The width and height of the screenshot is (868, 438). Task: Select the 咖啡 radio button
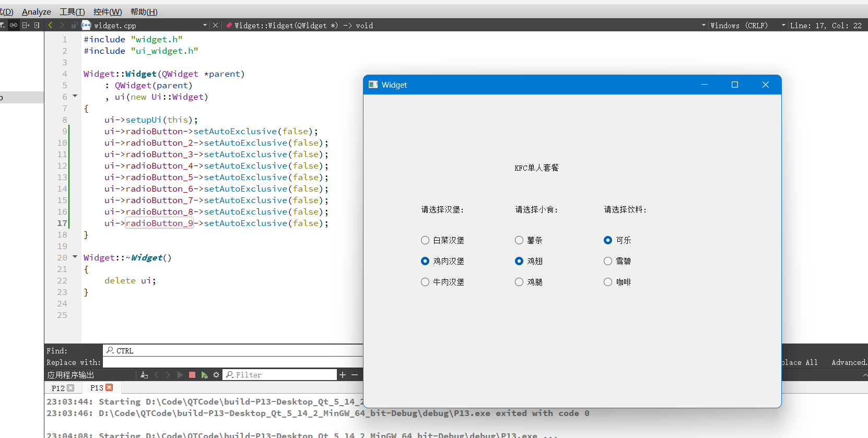coord(608,282)
